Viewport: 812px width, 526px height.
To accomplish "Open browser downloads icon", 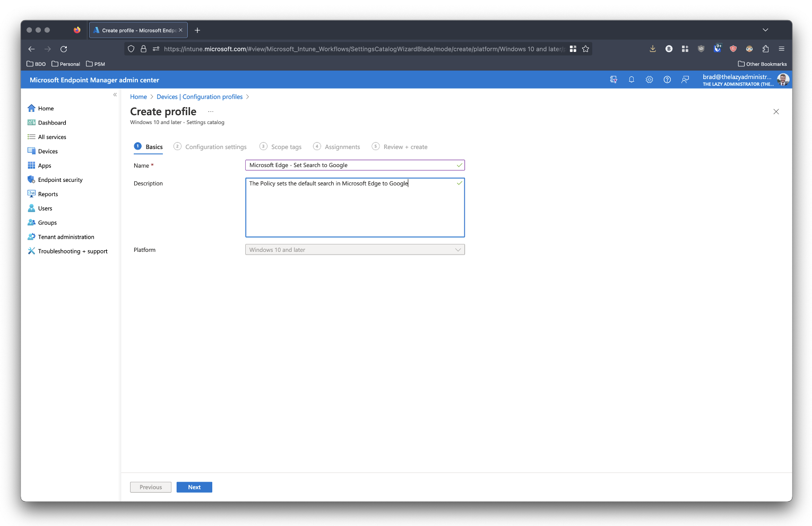I will (x=653, y=49).
